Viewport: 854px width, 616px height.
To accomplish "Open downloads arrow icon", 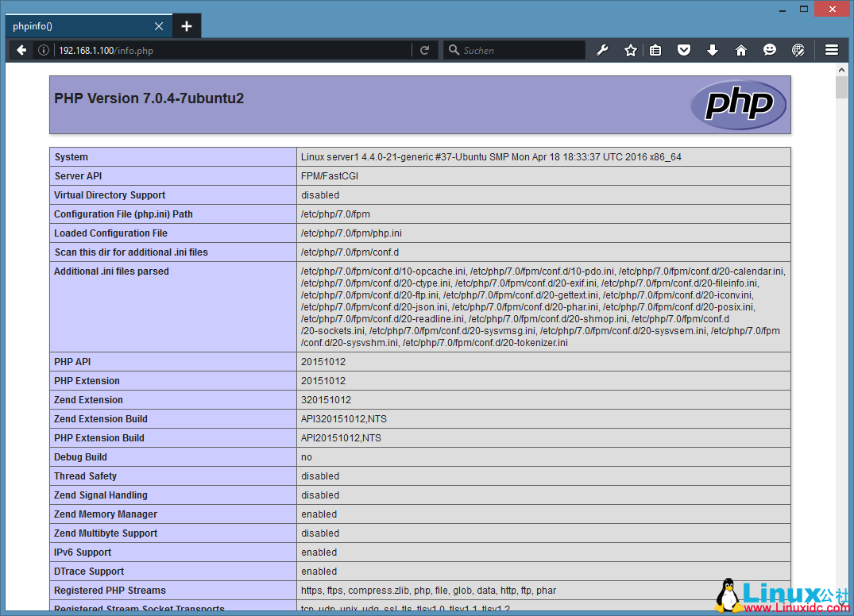I will (x=713, y=50).
